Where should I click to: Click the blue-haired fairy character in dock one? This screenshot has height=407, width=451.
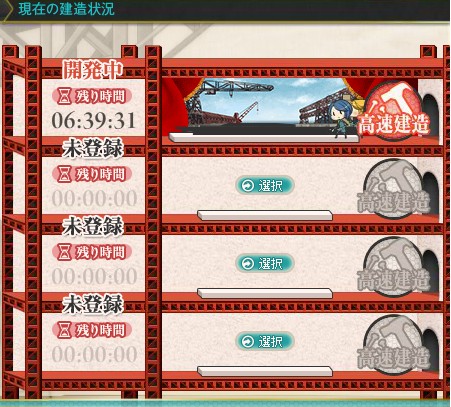(x=341, y=119)
